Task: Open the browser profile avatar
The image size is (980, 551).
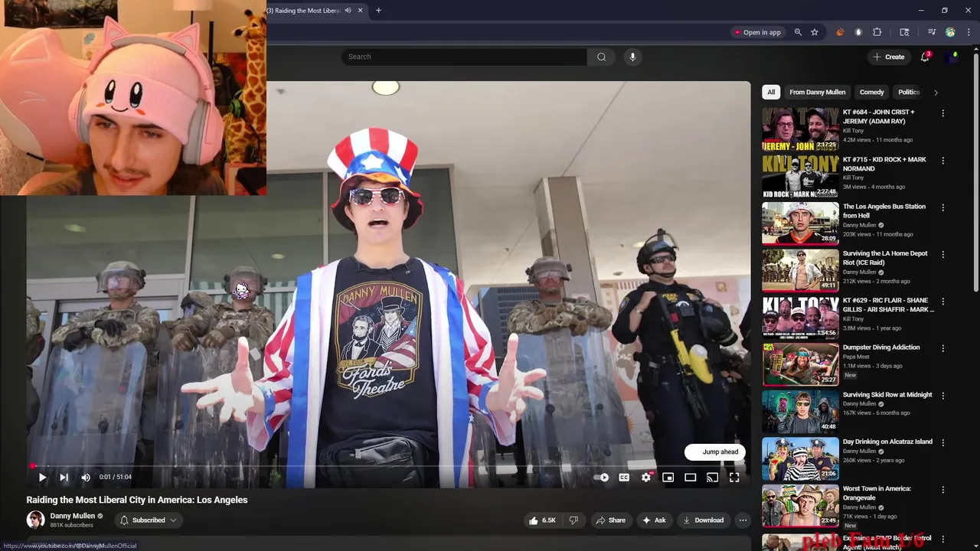Action: [950, 32]
